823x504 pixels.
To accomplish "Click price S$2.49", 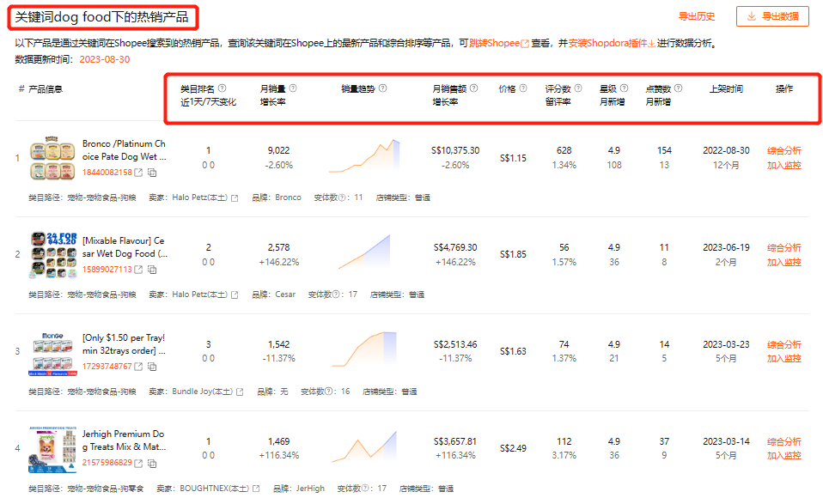I will (513, 448).
